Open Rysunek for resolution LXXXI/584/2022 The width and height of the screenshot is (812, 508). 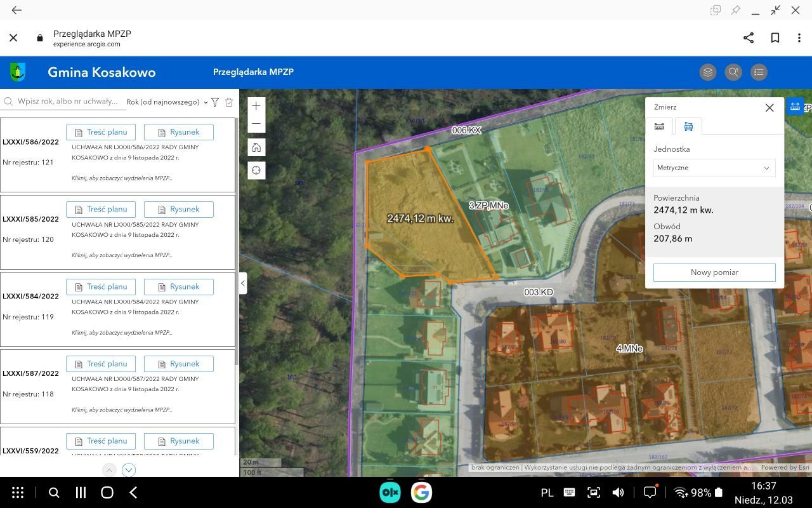coord(178,287)
